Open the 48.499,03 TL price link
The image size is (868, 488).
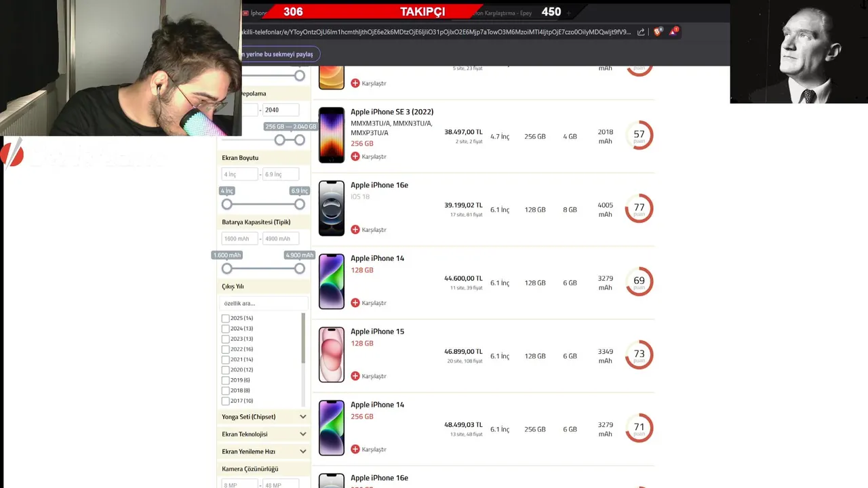463,425
